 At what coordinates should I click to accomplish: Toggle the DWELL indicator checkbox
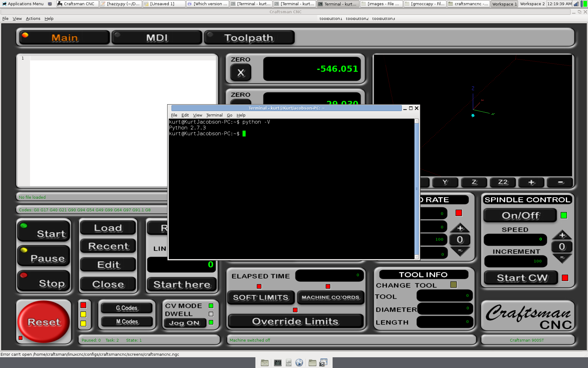click(x=211, y=314)
